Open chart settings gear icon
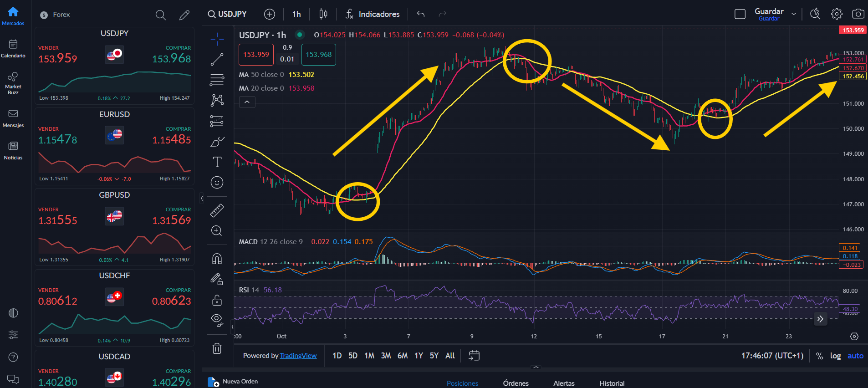868x388 pixels. point(837,14)
